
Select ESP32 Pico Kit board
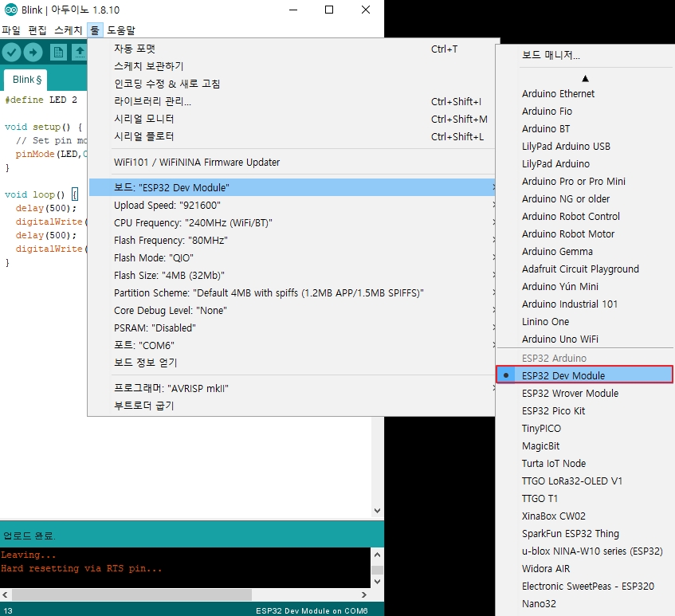pyautogui.click(x=584, y=410)
